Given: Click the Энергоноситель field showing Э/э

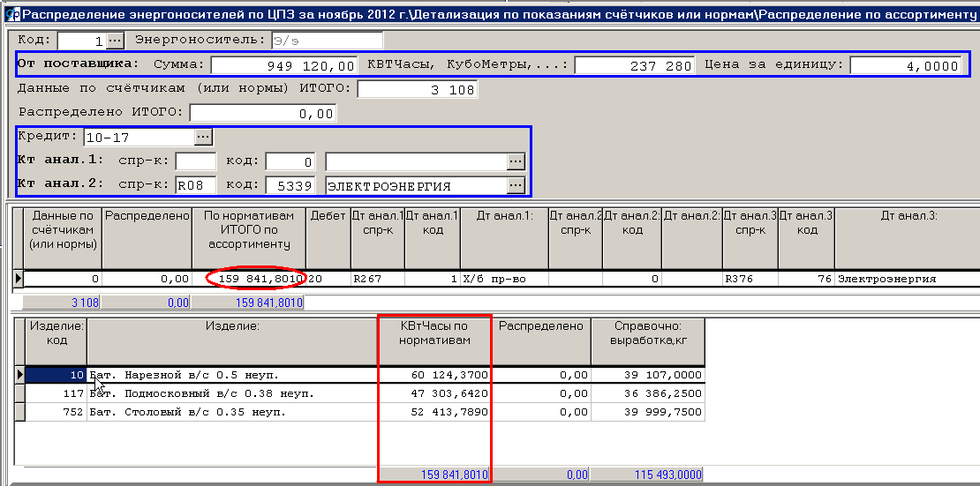Looking at the screenshot, I should coord(327,41).
